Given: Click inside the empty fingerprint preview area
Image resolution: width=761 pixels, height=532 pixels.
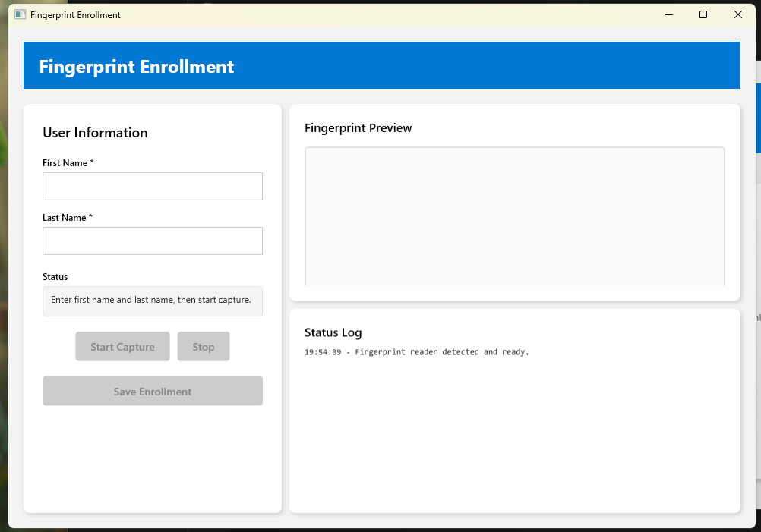Looking at the screenshot, I should (514, 216).
